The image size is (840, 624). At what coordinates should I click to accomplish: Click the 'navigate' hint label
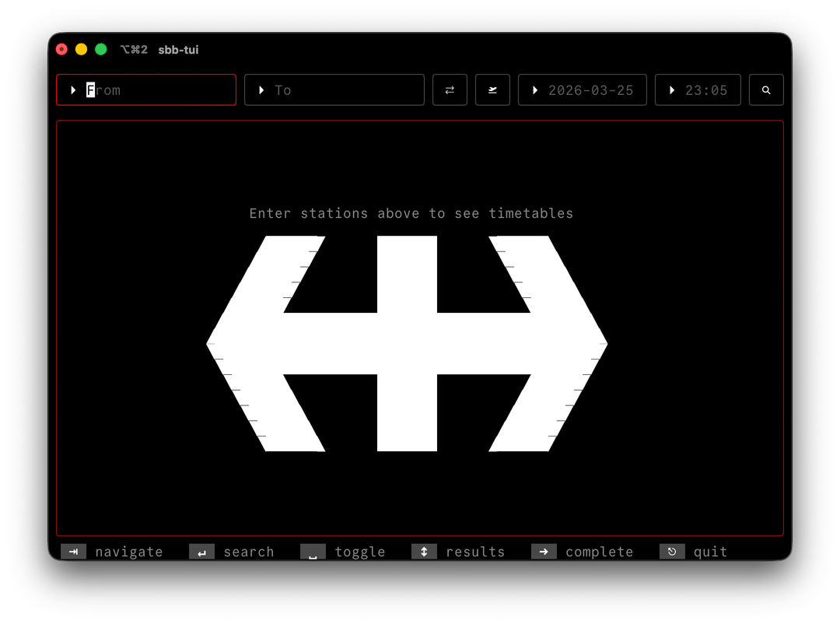point(129,552)
